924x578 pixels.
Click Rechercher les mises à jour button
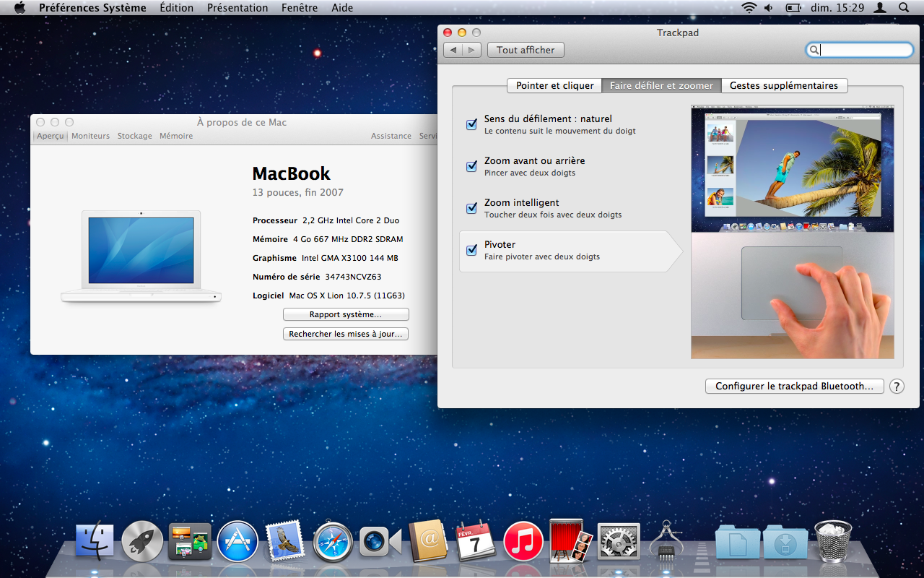click(x=346, y=334)
